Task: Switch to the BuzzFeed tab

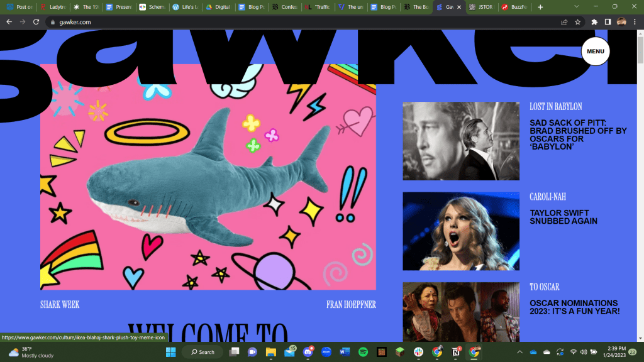Action: pos(514,6)
